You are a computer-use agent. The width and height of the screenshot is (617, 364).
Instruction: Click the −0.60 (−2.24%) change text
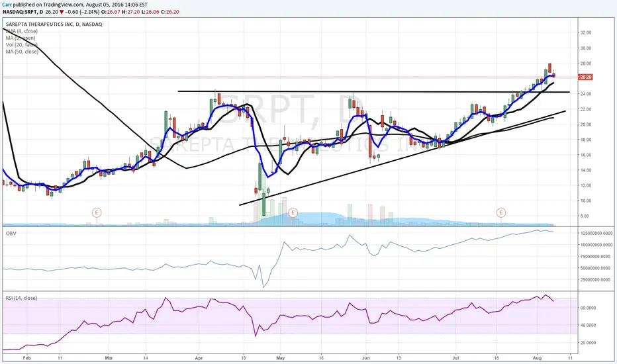[x=82, y=12]
